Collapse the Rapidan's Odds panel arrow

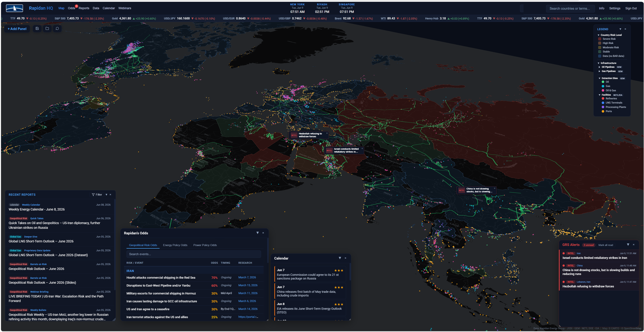tap(258, 233)
